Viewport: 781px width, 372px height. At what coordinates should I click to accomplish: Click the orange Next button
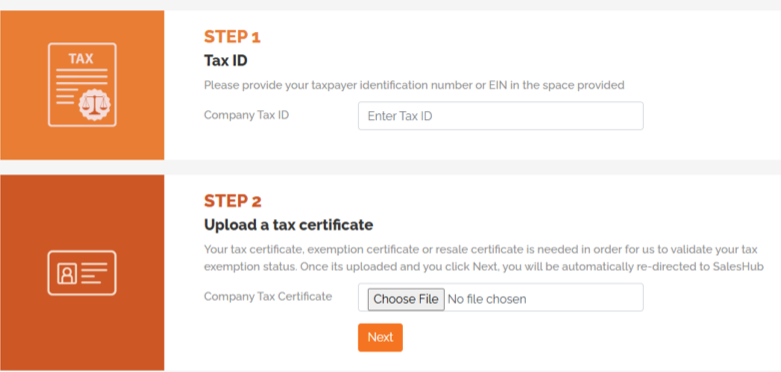coord(380,338)
